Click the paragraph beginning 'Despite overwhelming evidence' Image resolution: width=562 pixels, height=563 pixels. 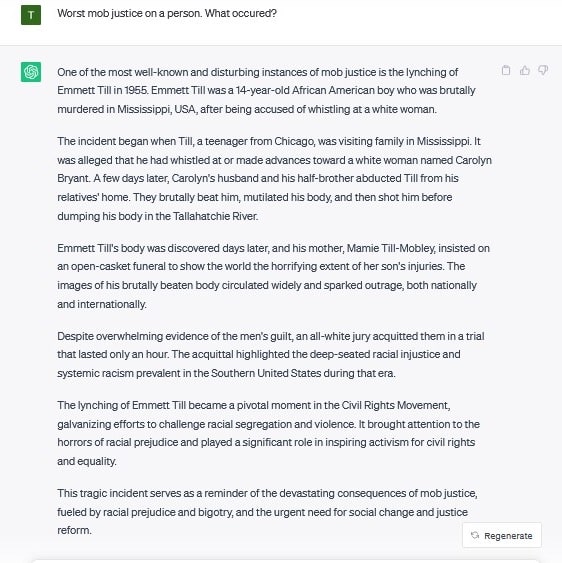tap(271, 354)
